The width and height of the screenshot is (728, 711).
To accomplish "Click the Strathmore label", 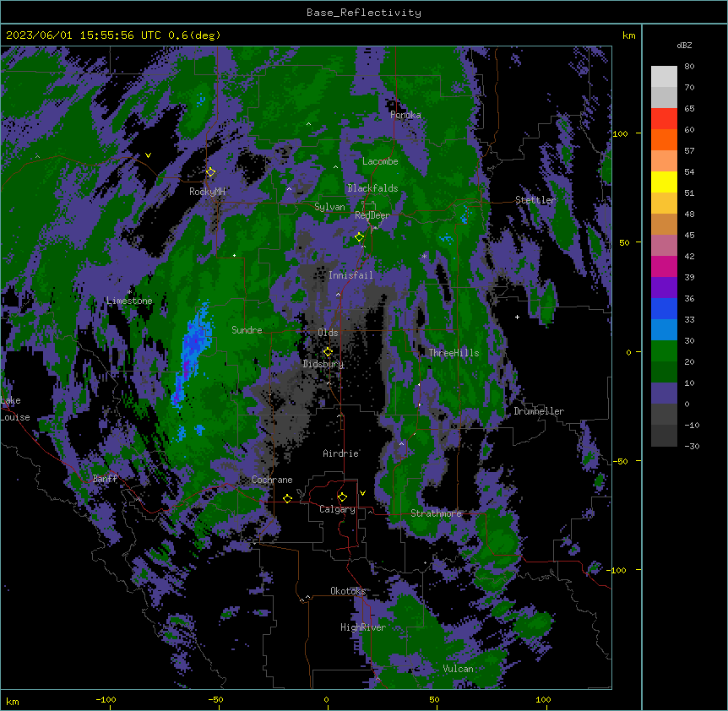I will pos(436,513).
